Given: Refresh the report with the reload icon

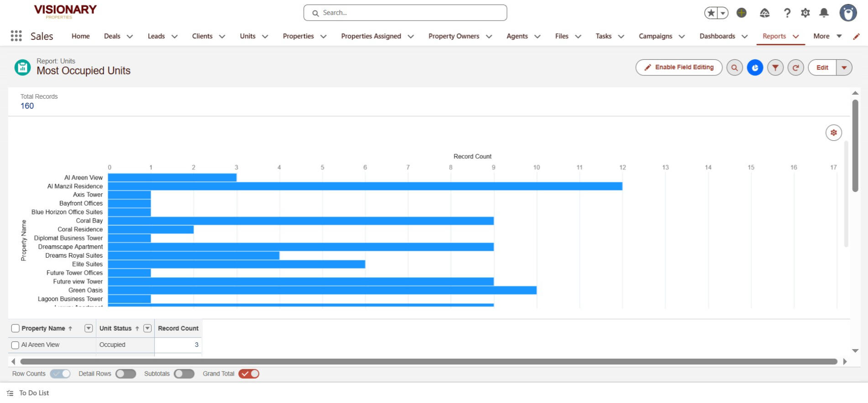Looking at the screenshot, I should [795, 68].
